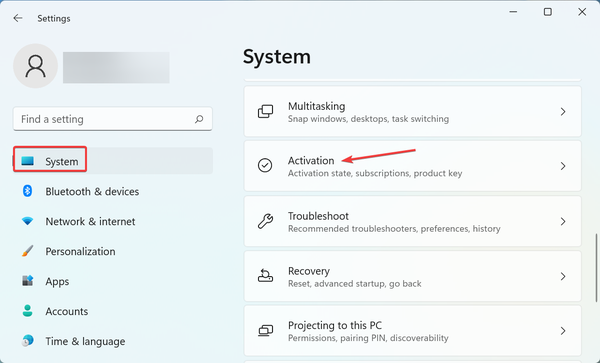Open the Accounts section
The width and height of the screenshot is (600, 363).
[67, 311]
